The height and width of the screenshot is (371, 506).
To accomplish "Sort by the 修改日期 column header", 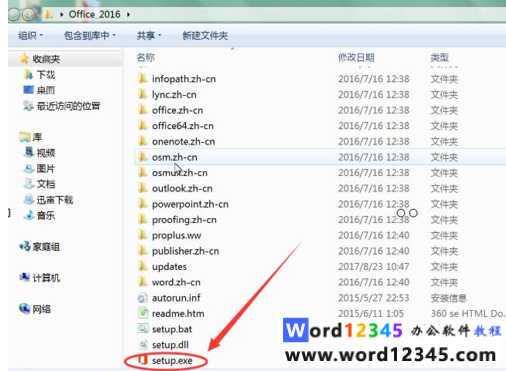I will click(356, 57).
